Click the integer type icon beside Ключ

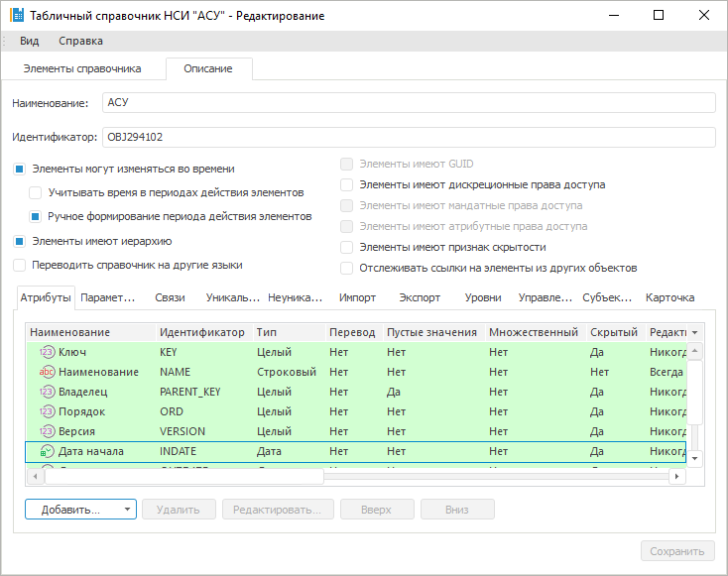(47, 352)
